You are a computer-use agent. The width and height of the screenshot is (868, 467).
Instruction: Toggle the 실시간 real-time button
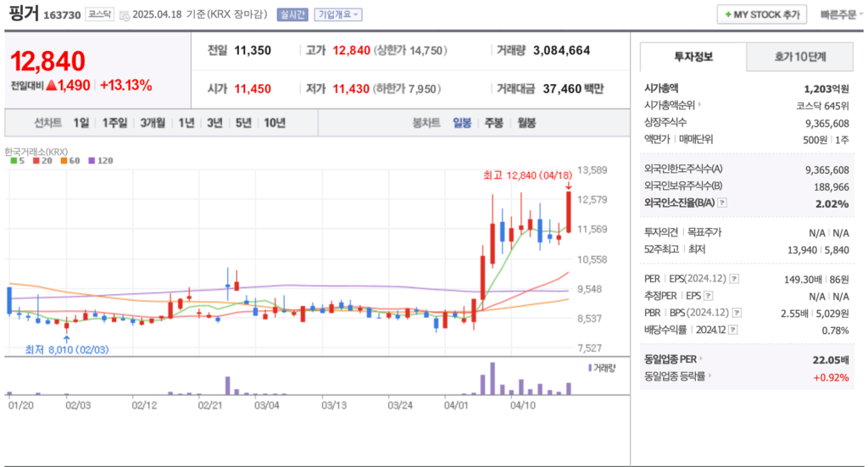(x=293, y=14)
